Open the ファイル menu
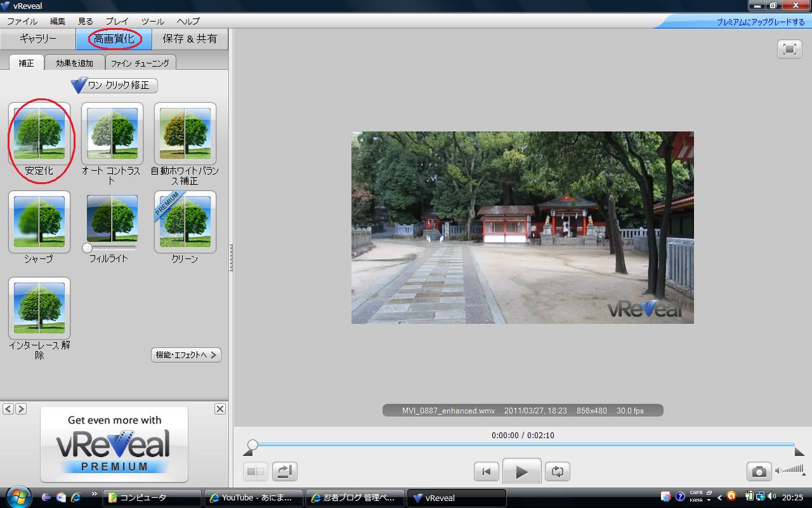 [22, 21]
